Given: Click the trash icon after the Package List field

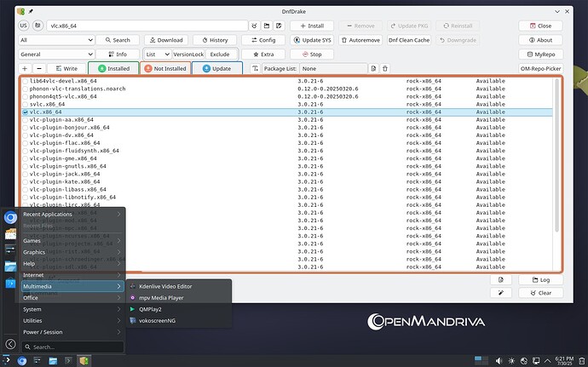Looking at the screenshot, I should (x=385, y=69).
